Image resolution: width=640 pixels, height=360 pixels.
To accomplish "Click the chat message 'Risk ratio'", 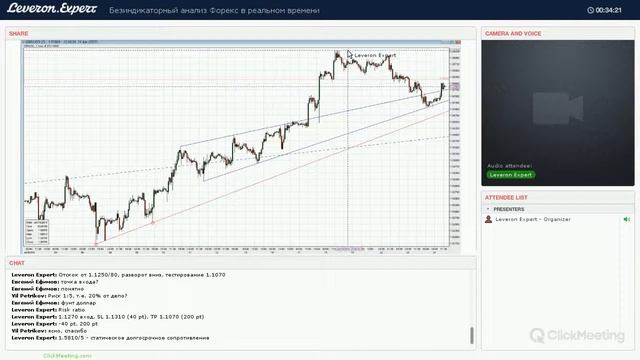I will coord(48,310).
